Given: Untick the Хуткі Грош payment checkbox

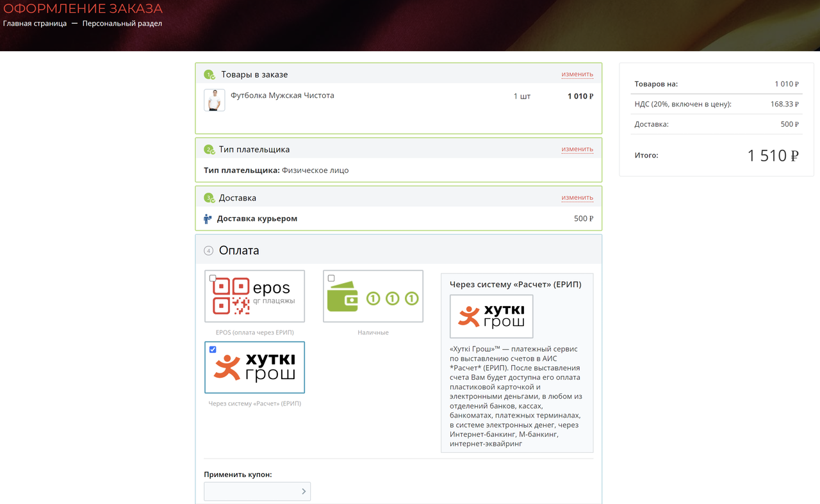Looking at the screenshot, I should tap(213, 350).
